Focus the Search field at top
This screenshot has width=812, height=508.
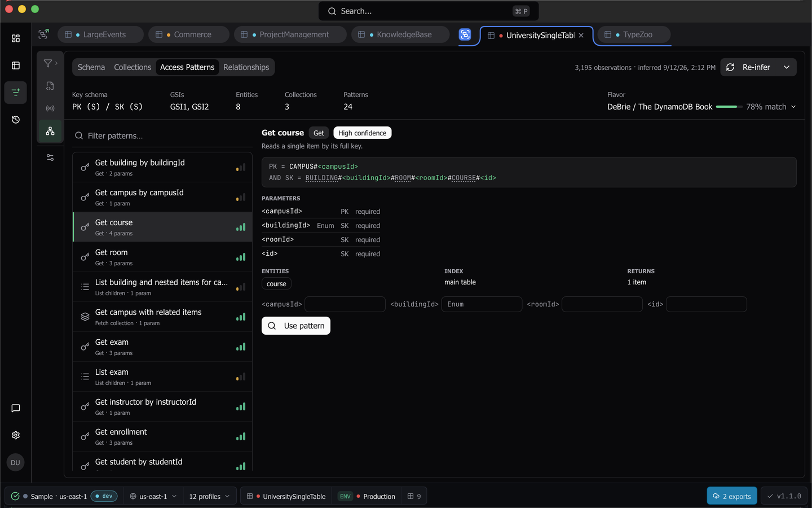click(429, 11)
